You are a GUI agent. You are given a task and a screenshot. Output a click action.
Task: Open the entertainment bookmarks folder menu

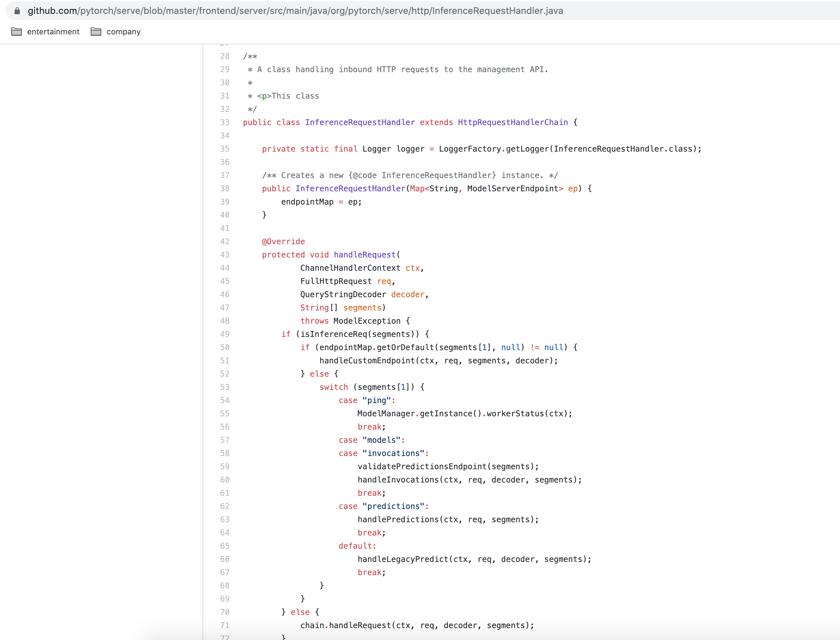point(53,32)
